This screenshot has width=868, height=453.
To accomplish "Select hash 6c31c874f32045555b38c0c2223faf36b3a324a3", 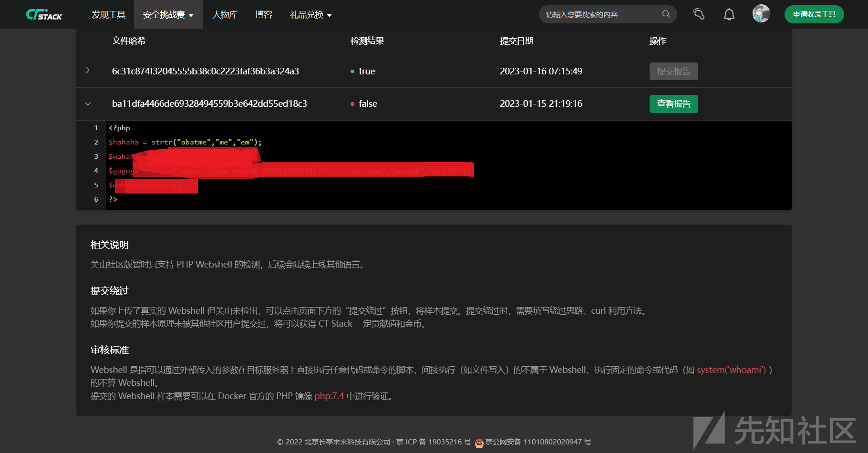I will [206, 71].
